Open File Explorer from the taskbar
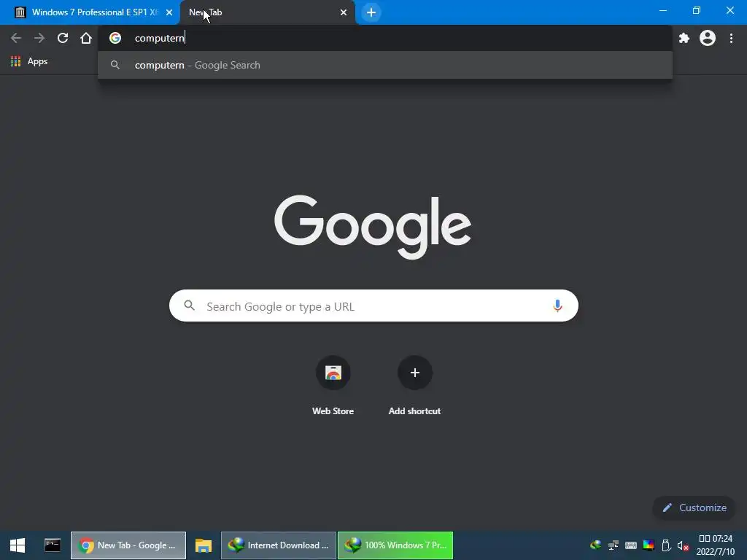The image size is (747, 560). tap(204, 545)
